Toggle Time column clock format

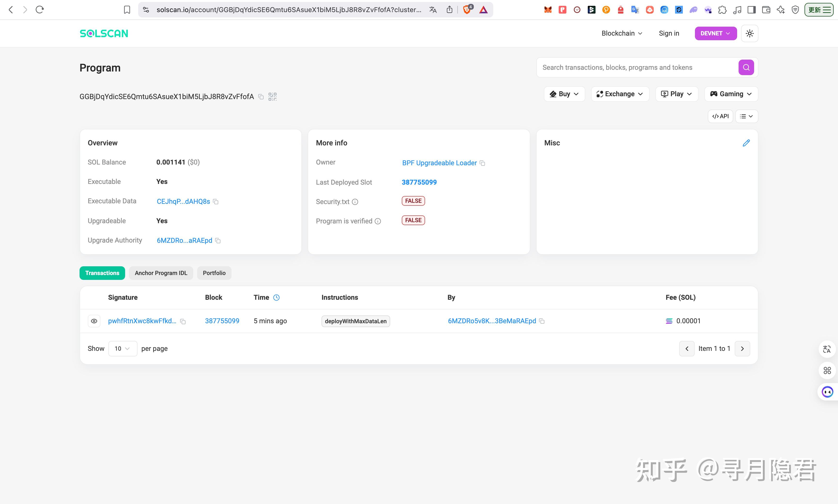click(276, 298)
